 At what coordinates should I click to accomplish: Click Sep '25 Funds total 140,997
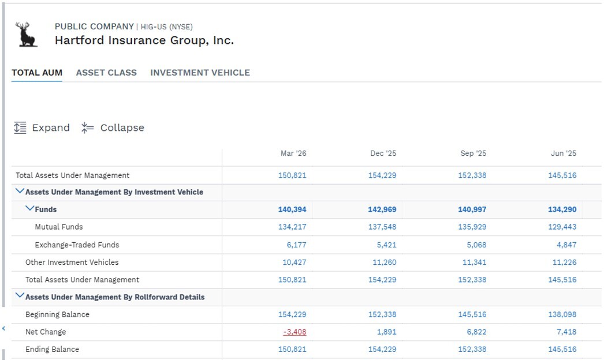(x=472, y=209)
